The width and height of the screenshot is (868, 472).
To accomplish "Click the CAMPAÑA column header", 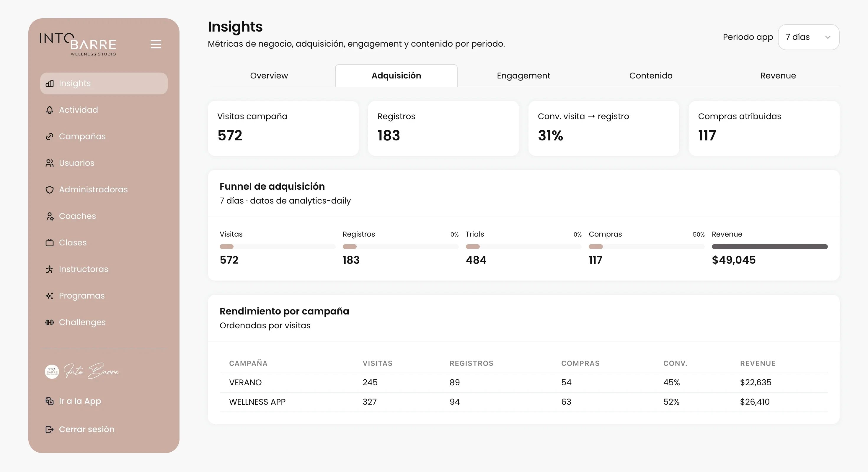I will coord(248,364).
